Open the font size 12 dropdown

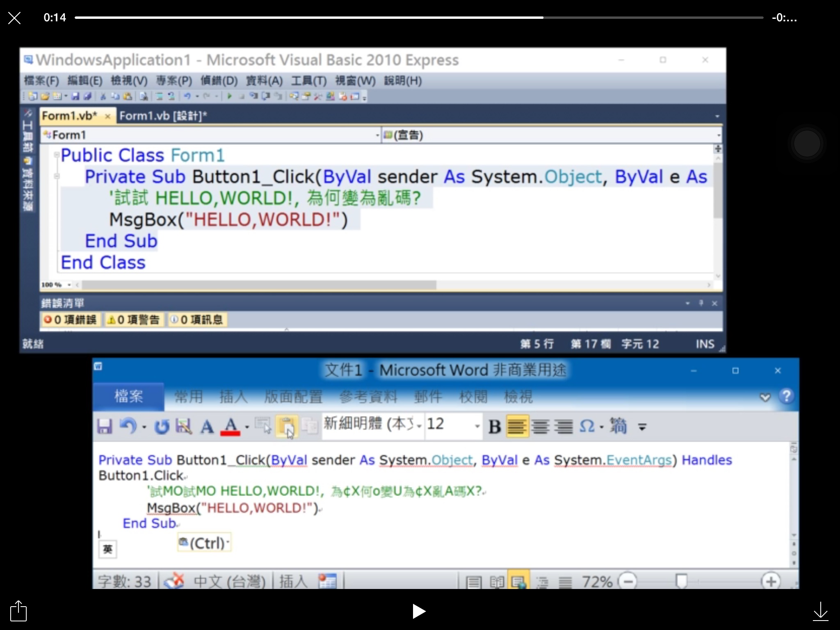[x=477, y=426]
